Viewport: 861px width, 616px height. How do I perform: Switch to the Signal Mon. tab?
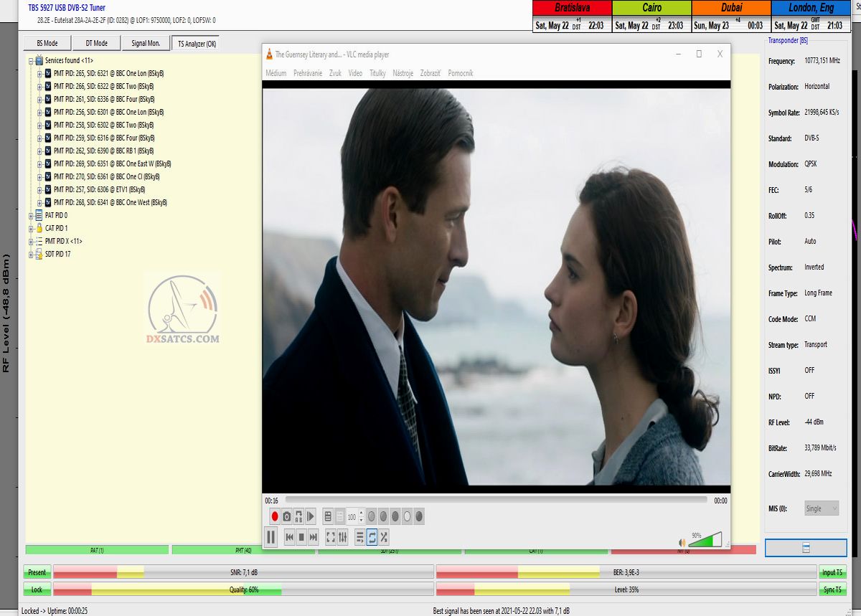(145, 43)
